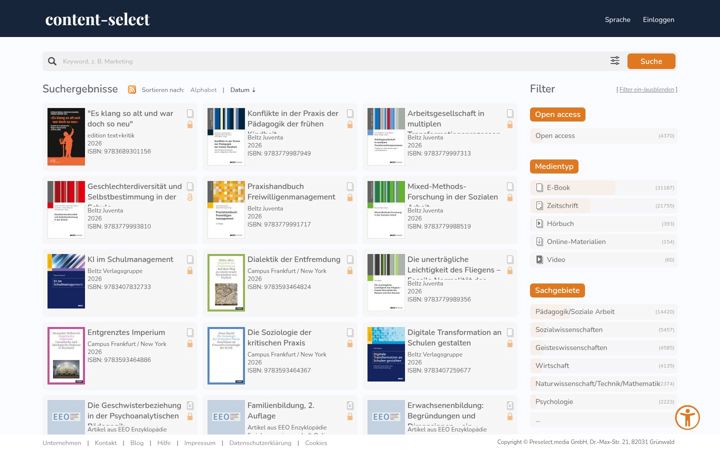Filter subject Geisteswissenschaften
This screenshot has width=720, height=450.
[x=603, y=348]
